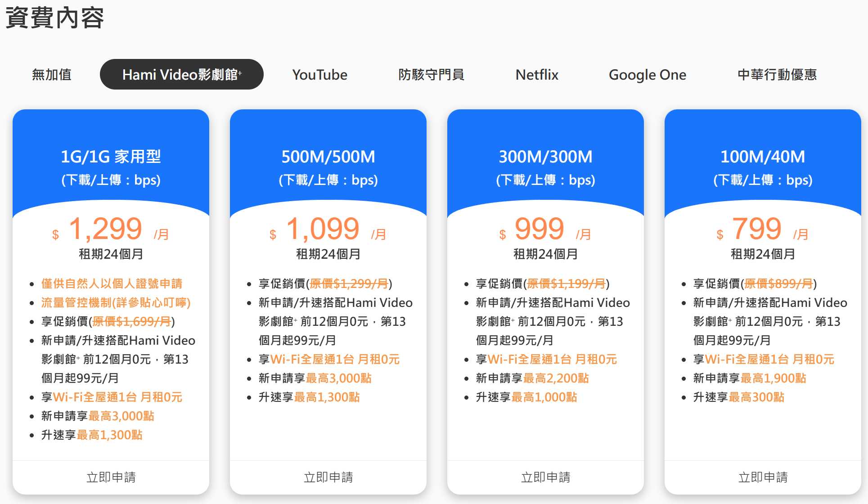This screenshot has width=868, height=504.
Task: Select the 無加值 tab
Action: tap(52, 75)
